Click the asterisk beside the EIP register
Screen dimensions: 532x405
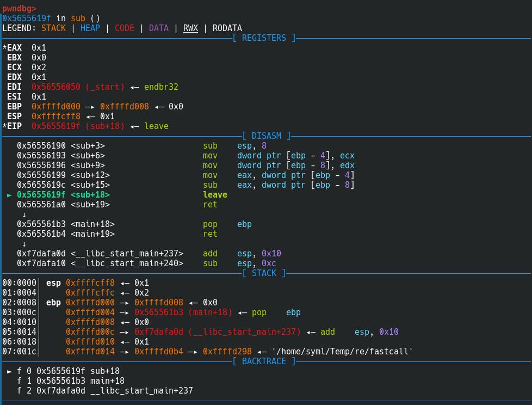4,126
